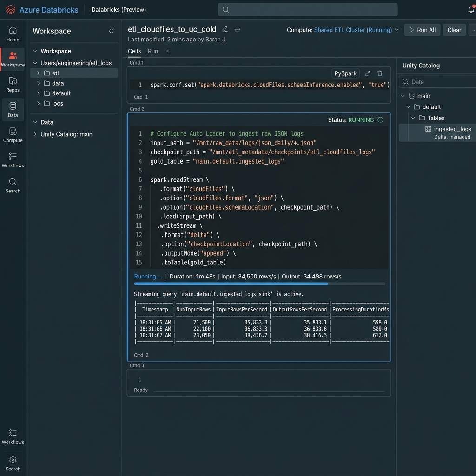Switch to the Run tab

pyautogui.click(x=153, y=51)
